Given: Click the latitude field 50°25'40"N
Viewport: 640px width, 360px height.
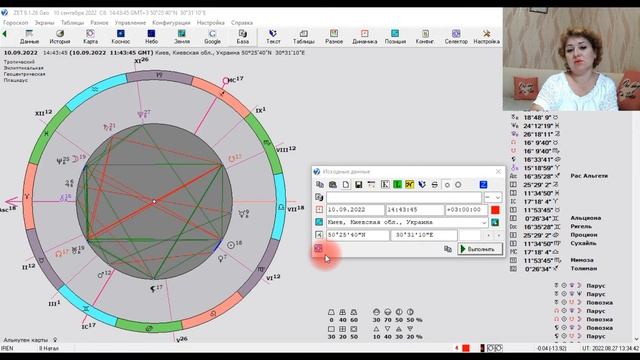Looking at the screenshot, I should tap(358, 235).
